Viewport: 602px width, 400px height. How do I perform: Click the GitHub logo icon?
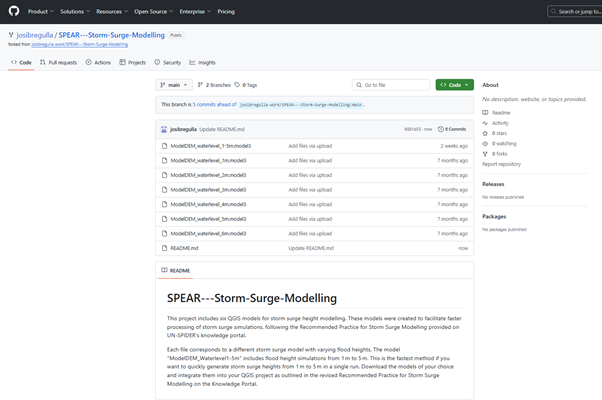tap(14, 11)
